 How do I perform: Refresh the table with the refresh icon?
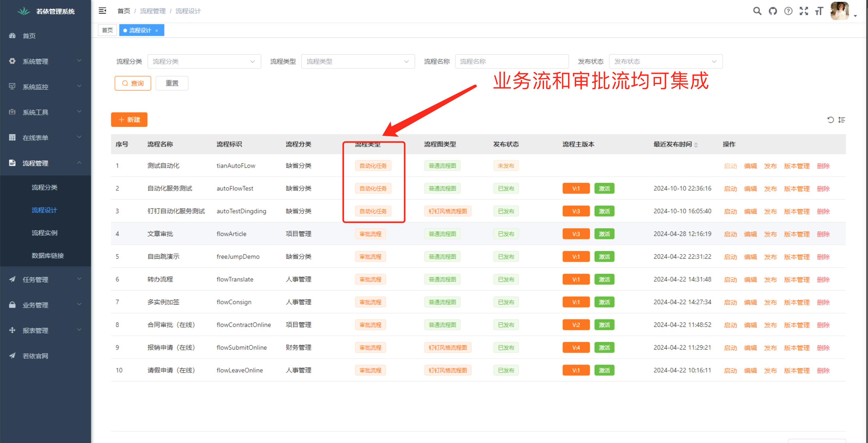point(830,120)
